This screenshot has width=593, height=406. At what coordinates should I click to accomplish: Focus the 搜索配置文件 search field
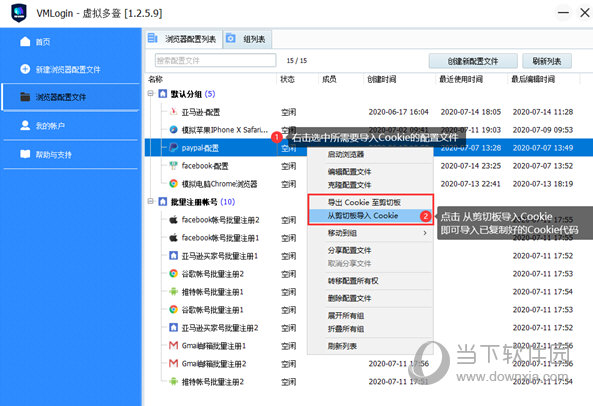click(216, 60)
